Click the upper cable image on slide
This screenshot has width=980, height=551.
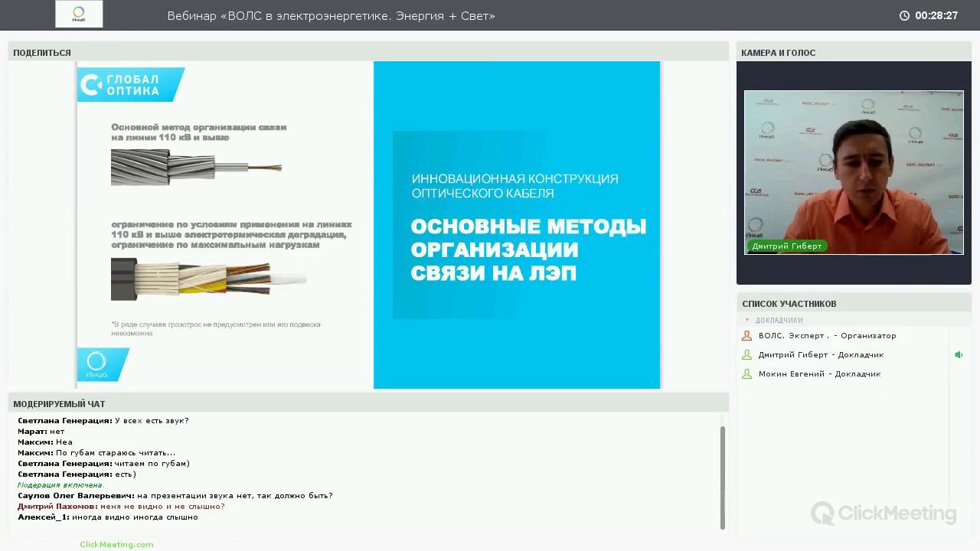tap(196, 167)
